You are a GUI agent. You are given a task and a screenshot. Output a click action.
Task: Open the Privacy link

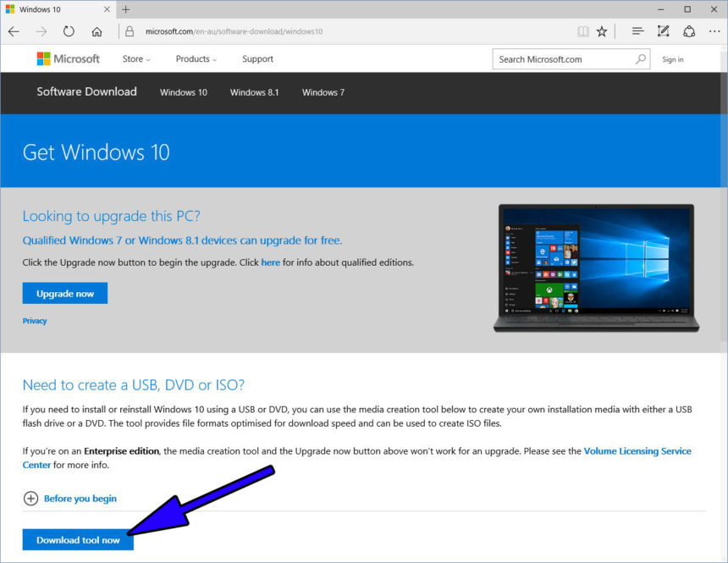pos(35,321)
